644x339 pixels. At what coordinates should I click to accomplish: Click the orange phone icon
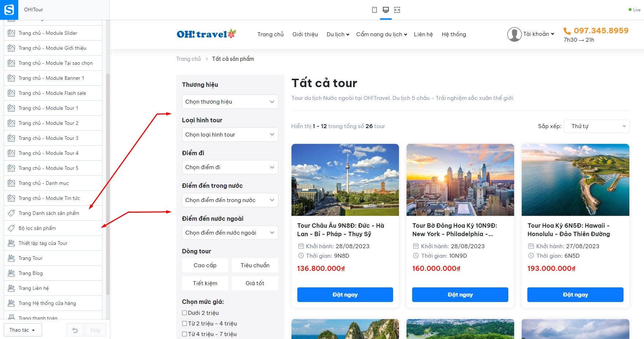click(567, 31)
